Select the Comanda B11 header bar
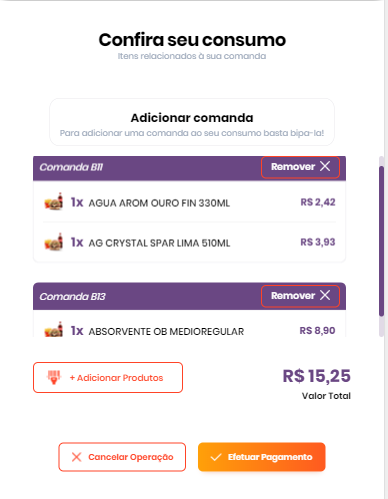This screenshot has width=388, height=499. click(189, 168)
